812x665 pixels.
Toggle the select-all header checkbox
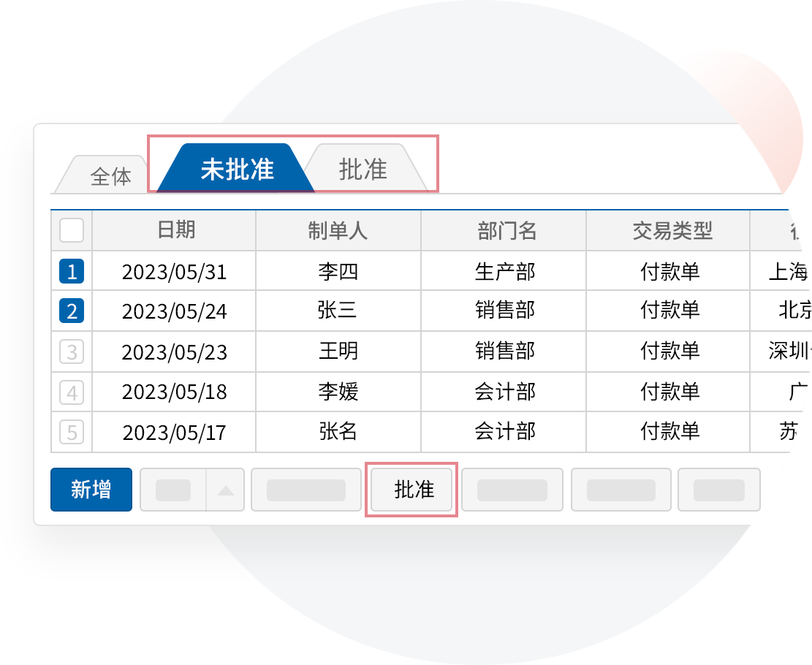point(72,231)
